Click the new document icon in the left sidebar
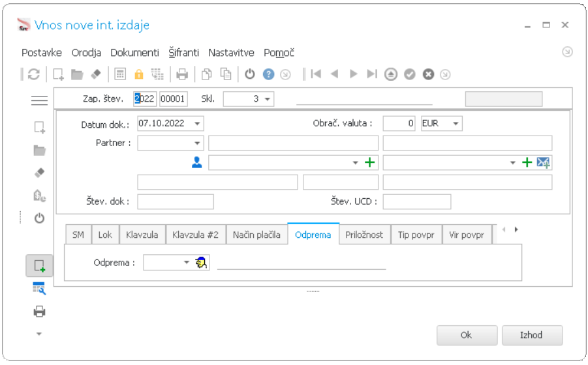 coord(39,127)
